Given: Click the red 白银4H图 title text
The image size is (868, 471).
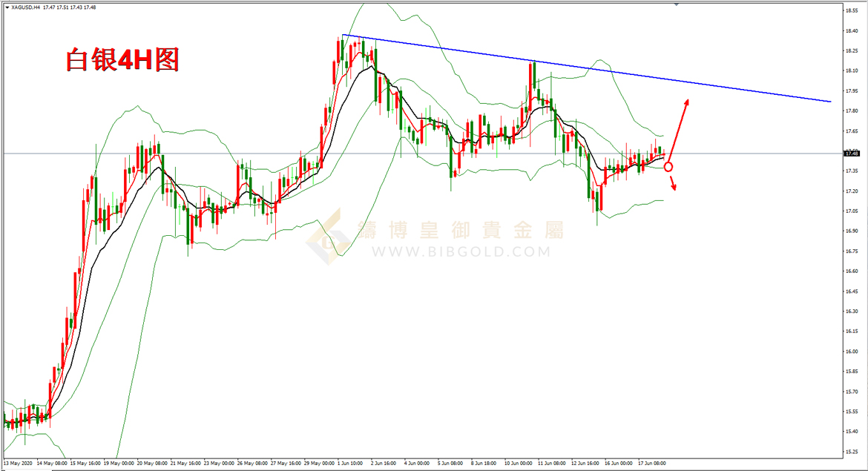Looking at the screenshot, I should coord(122,60).
